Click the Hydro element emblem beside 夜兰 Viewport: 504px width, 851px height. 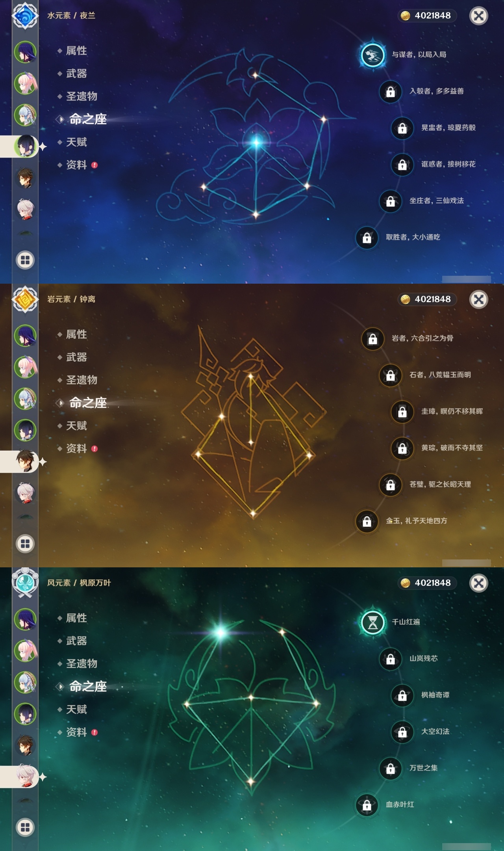tap(25, 16)
